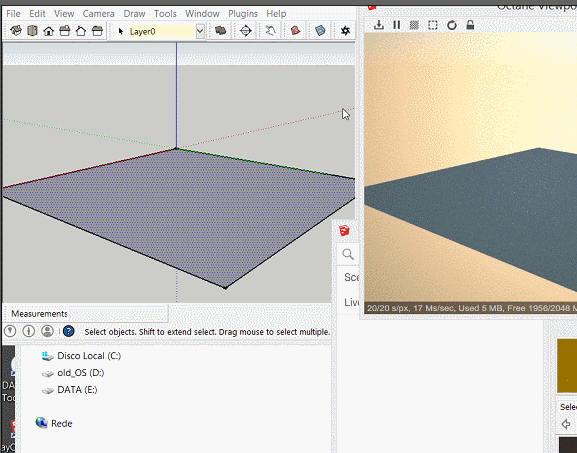Click the search magnifier icon
Screen dimensions: 577x453
point(348,254)
